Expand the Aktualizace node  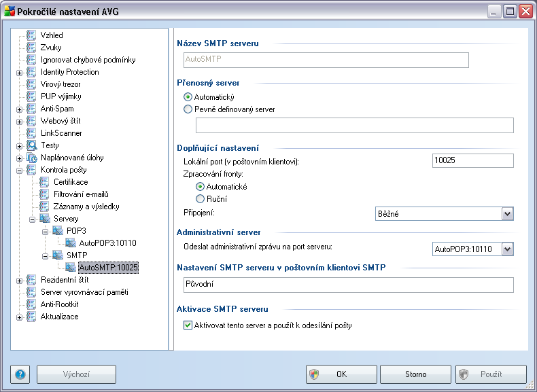[20, 317]
